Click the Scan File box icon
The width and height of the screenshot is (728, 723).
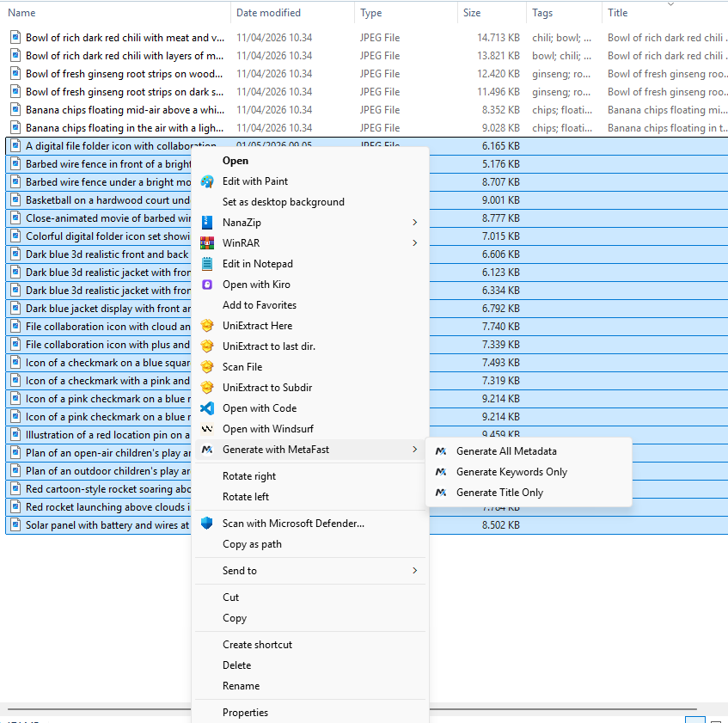pyautogui.click(x=207, y=367)
